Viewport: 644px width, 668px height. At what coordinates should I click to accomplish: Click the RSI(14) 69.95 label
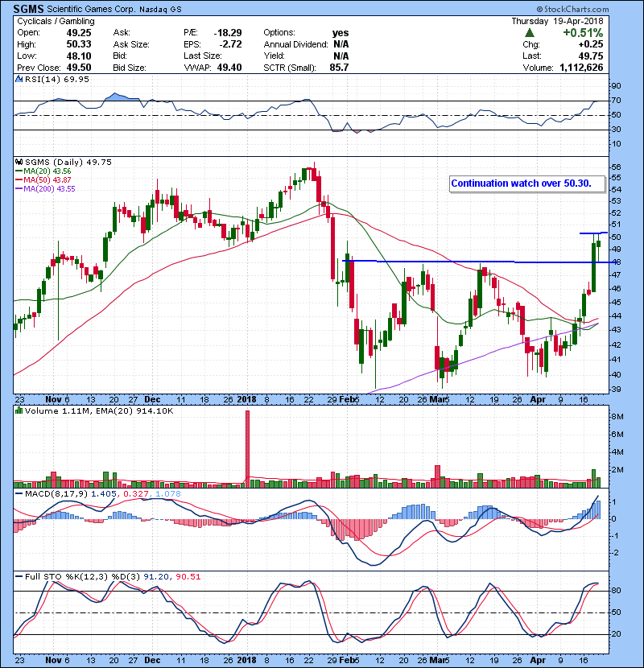coord(57,79)
